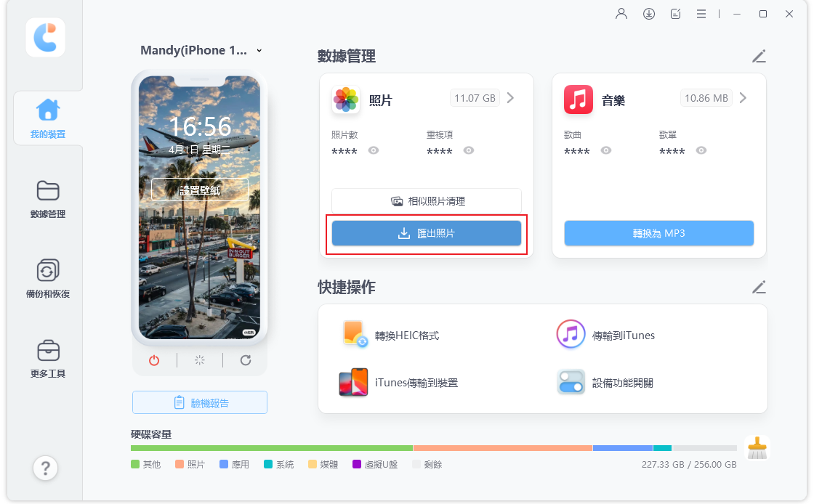
Task: Open the user account icon
Action: coord(621,13)
